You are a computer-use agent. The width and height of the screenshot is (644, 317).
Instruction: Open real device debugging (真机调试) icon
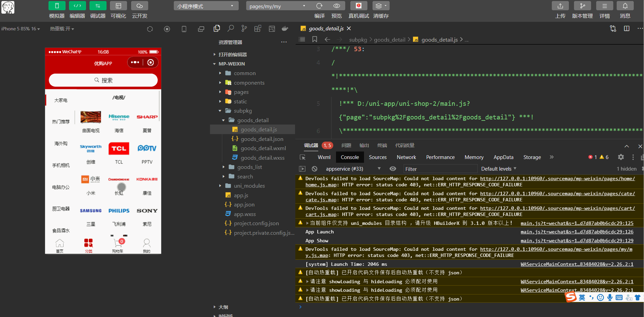pyautogui.click(x=359, y=6)
